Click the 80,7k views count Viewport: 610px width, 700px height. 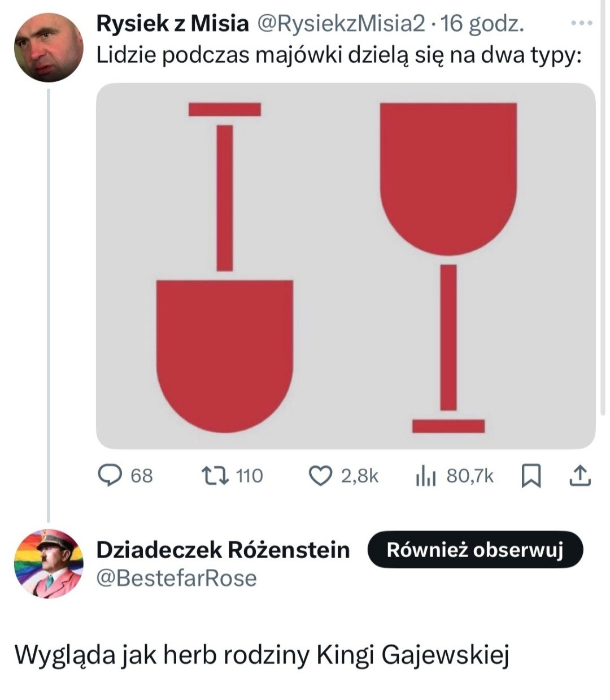tap(470, 476)
